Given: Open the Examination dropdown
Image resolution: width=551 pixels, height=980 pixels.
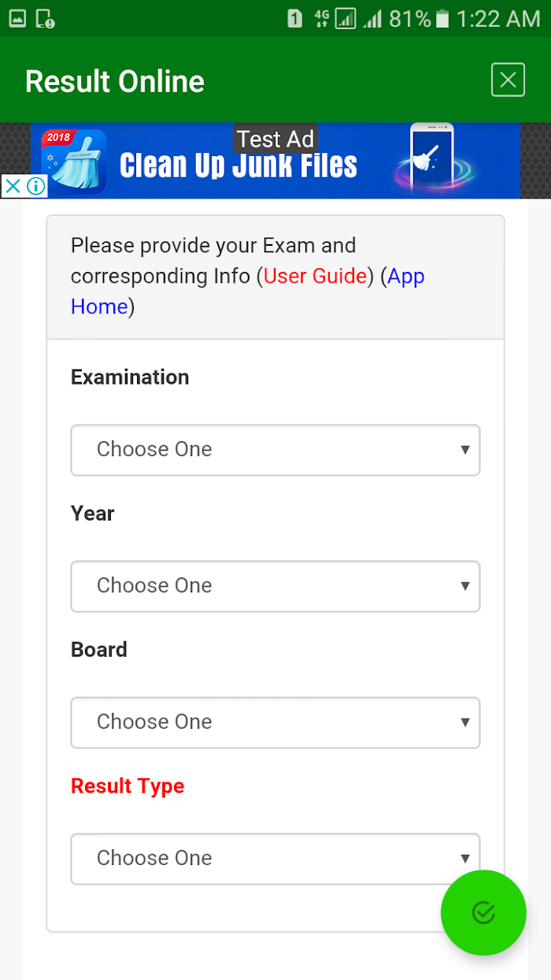Looking at the screenshot, I should point(275,450).
